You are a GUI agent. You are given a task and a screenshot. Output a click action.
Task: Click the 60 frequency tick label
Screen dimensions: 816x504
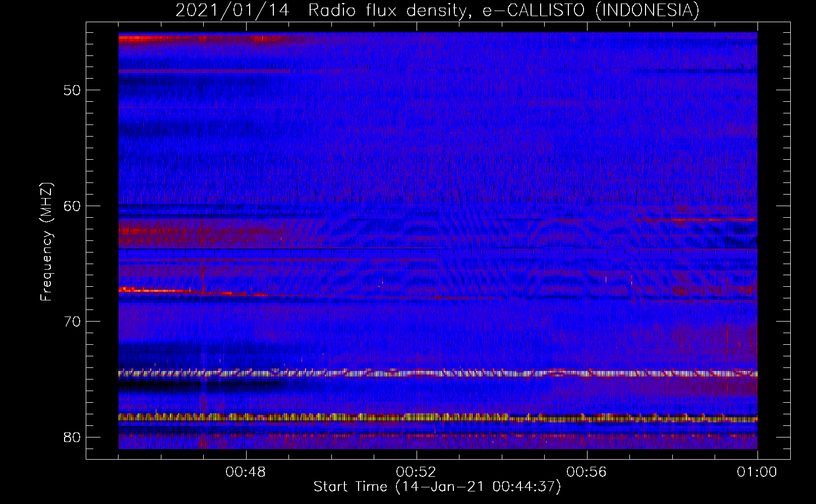73,206
